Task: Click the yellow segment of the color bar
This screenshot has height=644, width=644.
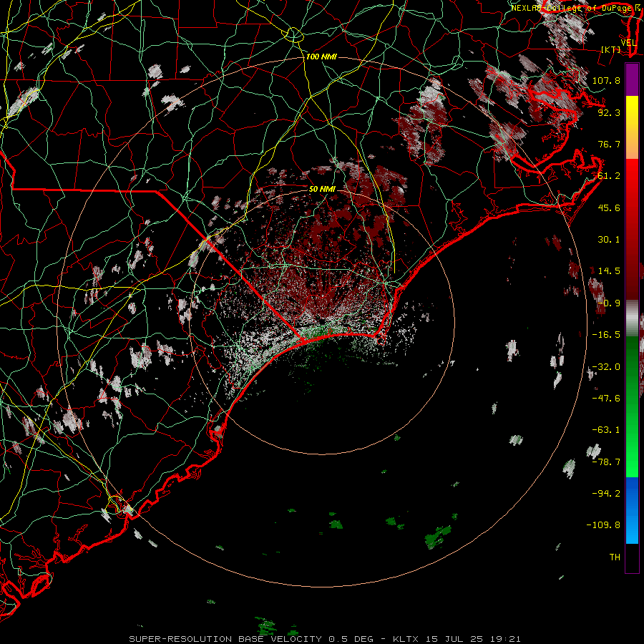Action: (x=632, y=112)
